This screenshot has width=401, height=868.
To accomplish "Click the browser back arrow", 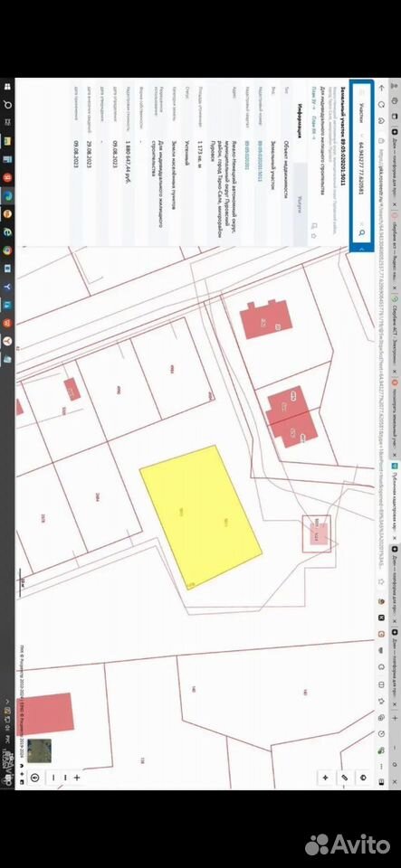I will click(x=382, y=88).
